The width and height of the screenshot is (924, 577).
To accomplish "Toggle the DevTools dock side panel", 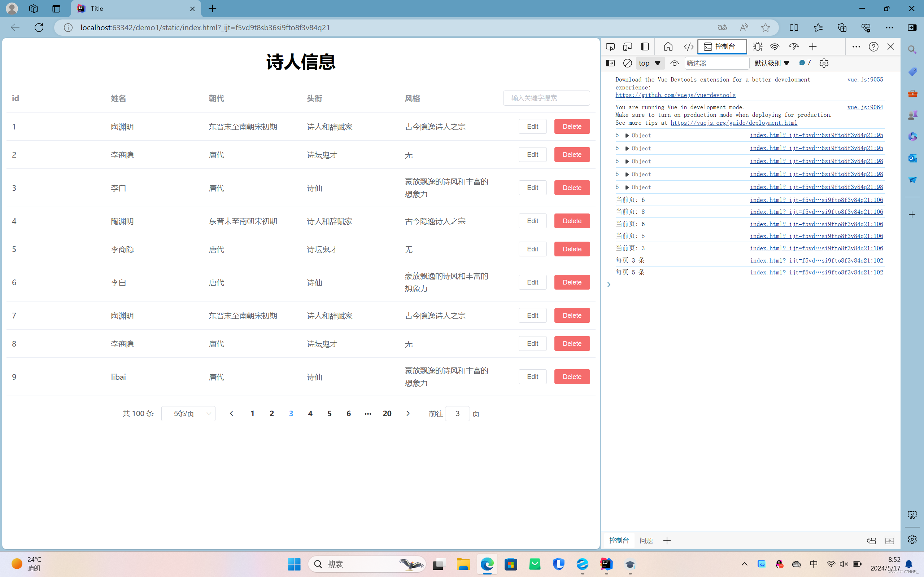I will click(645, 46).
